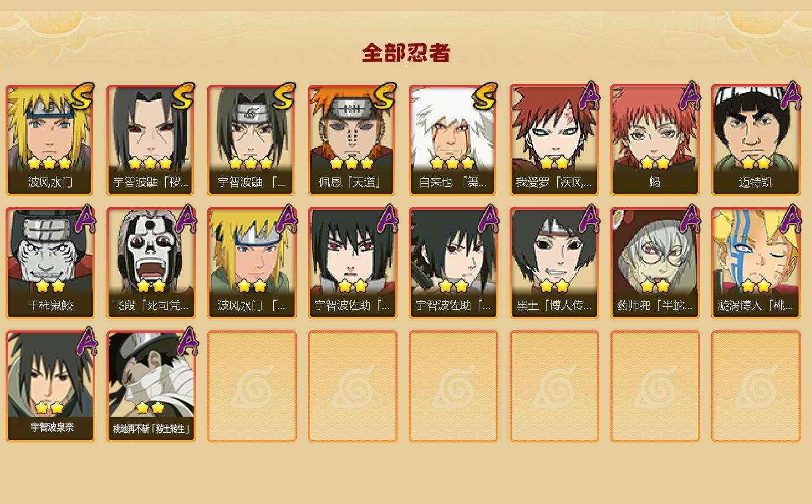This screenshot has width=812, height=504.
Task: Click the 全部忍者 heading
Action: coord(406,53)
